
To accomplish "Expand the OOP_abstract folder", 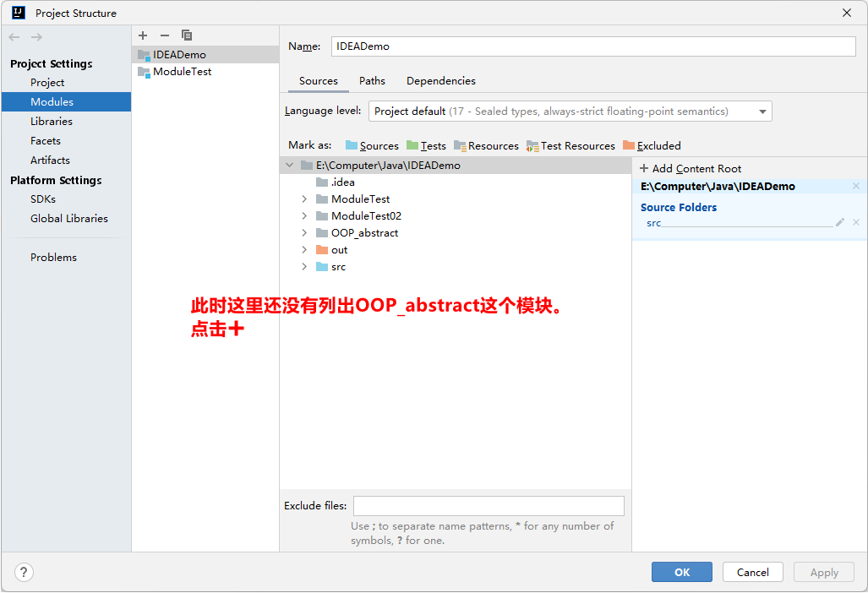I will click(x=304, y=233).
